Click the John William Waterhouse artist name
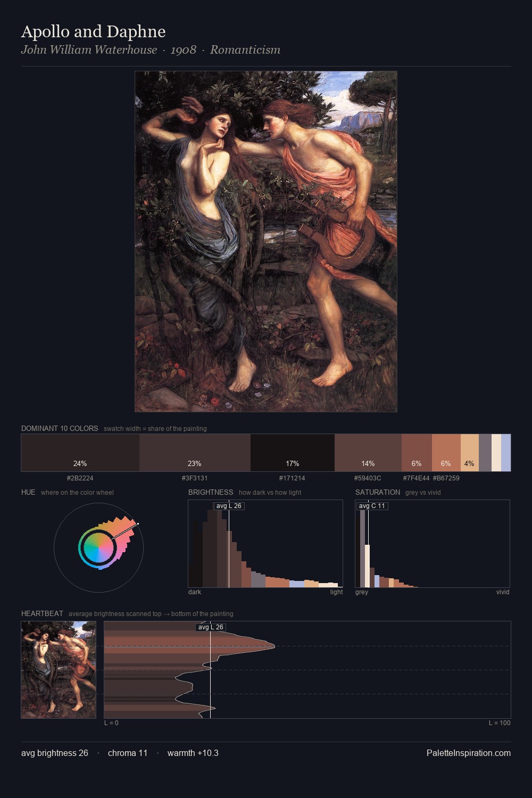The height and width of the screenshot is (798, 532). tap(89, 50)
